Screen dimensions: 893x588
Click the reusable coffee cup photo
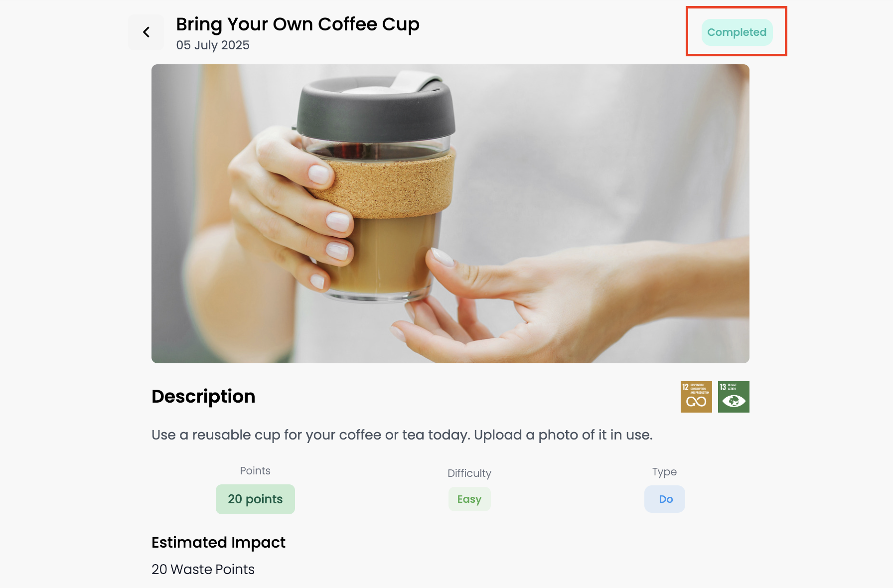pyautogui.click(x=450, y=214)
